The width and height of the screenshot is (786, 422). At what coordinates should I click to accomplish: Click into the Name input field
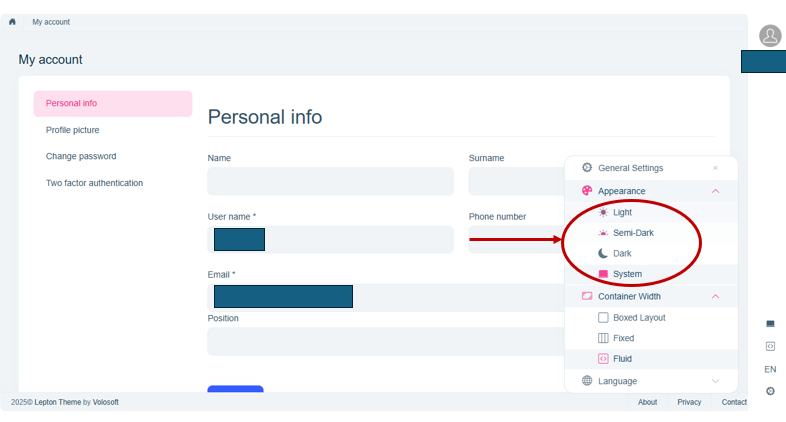(330, 182)
